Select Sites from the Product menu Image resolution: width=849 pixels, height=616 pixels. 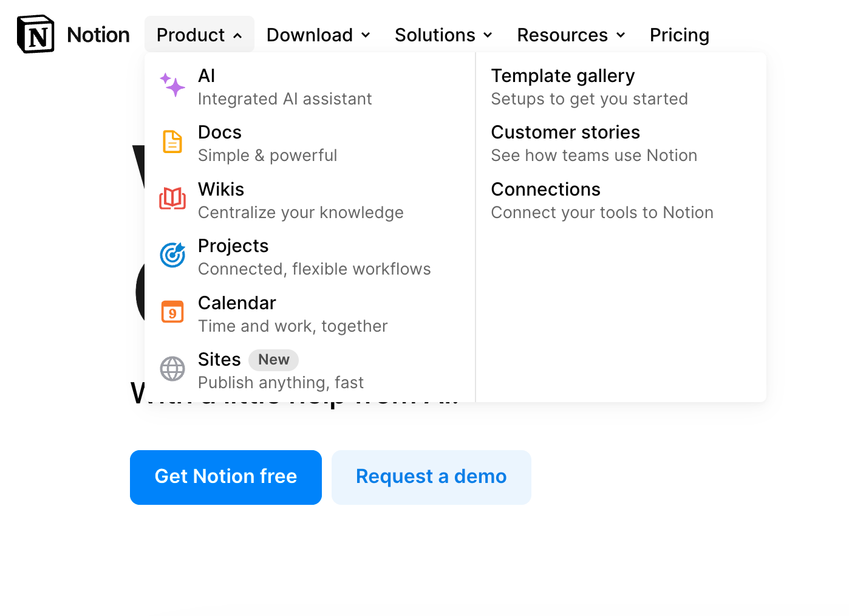point(219,359)
